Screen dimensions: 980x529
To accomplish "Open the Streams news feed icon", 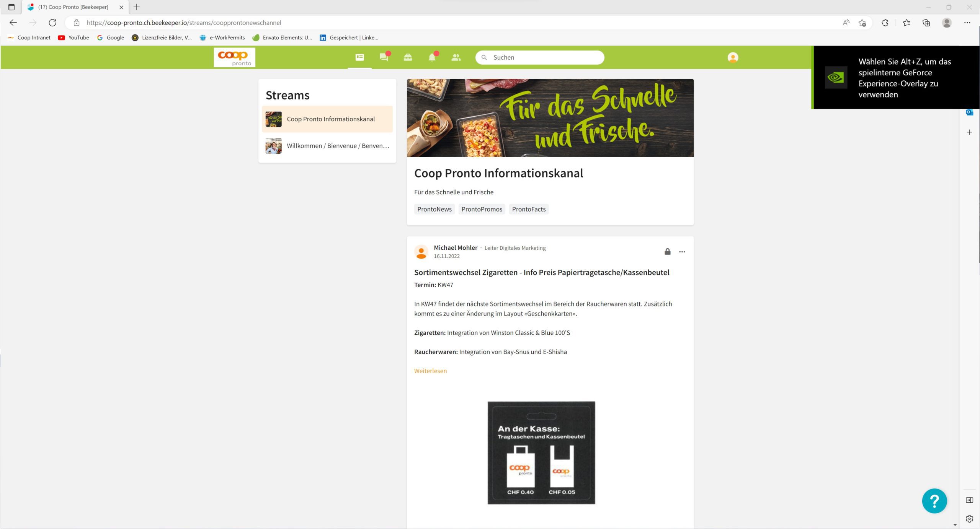I will [359, 57].
